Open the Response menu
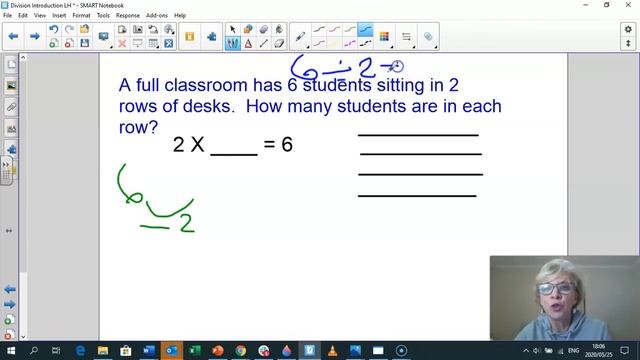 point(128,16)
